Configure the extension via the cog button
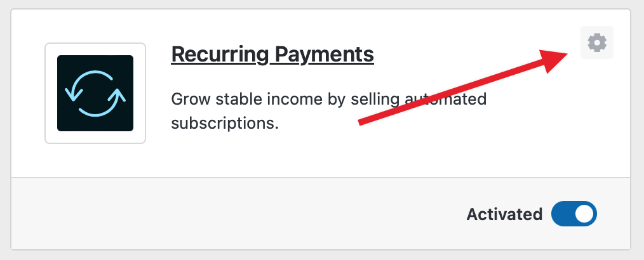 coord(597,43)
